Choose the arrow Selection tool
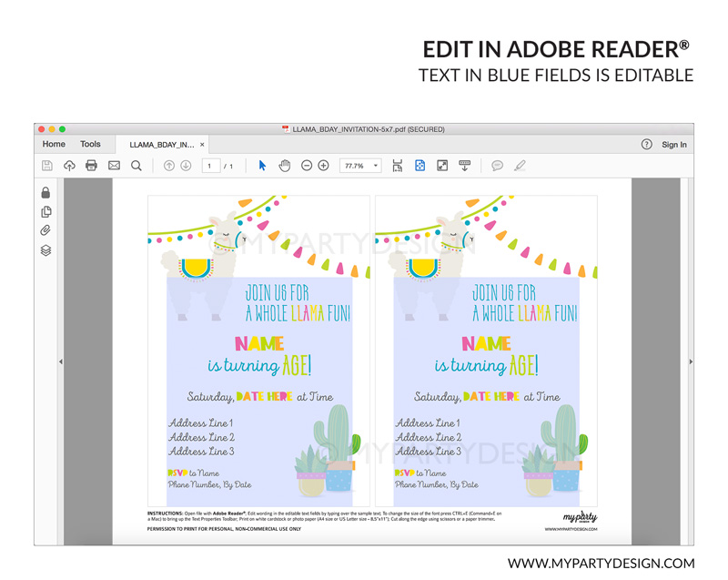This screenshot has height=580, width=728. point(262,166)
